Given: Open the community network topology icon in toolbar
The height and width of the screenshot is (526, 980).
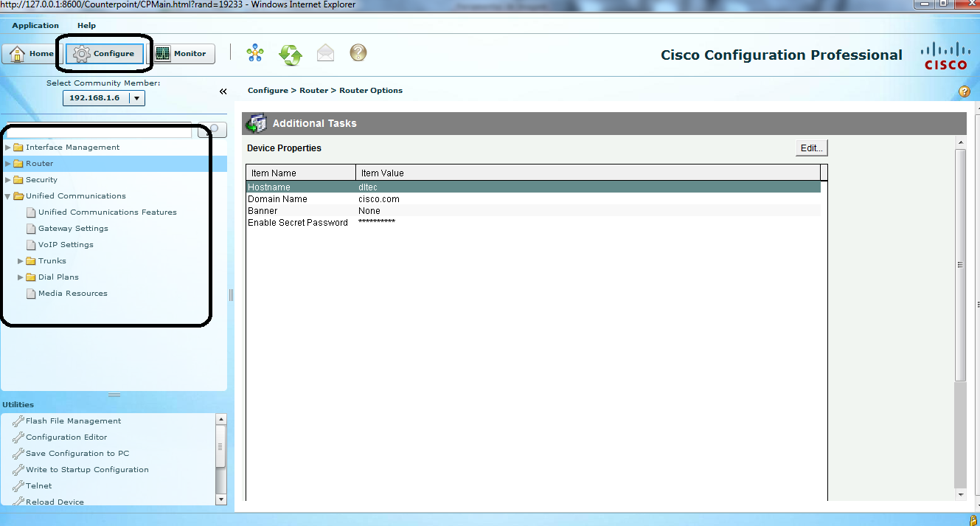Looking at the screenshot, I should click(x=255, y=53).
